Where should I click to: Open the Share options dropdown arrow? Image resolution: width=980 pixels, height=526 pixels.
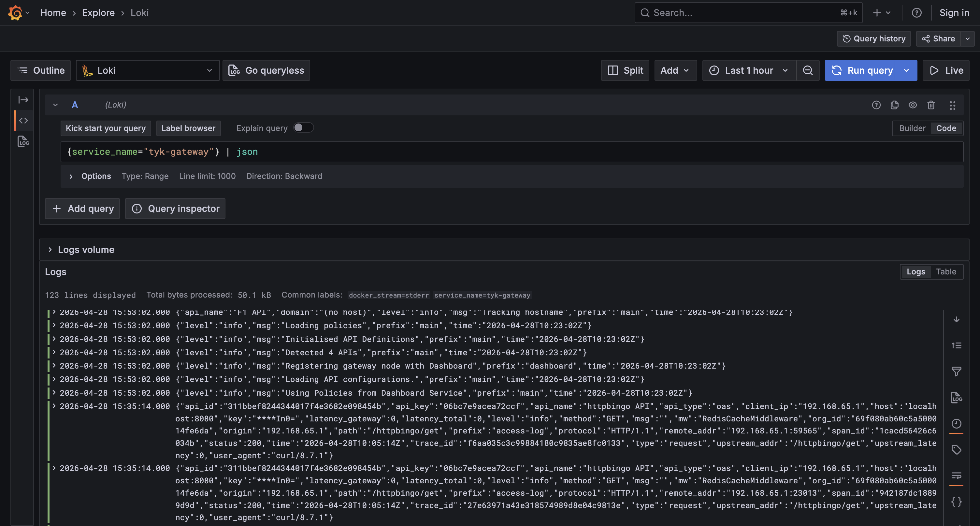pos(967,39)
